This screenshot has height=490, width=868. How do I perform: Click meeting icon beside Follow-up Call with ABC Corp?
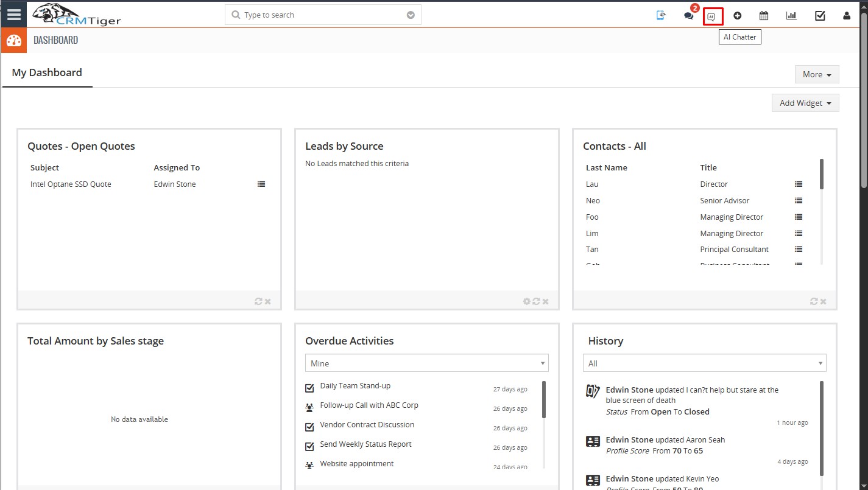point(309,407)
